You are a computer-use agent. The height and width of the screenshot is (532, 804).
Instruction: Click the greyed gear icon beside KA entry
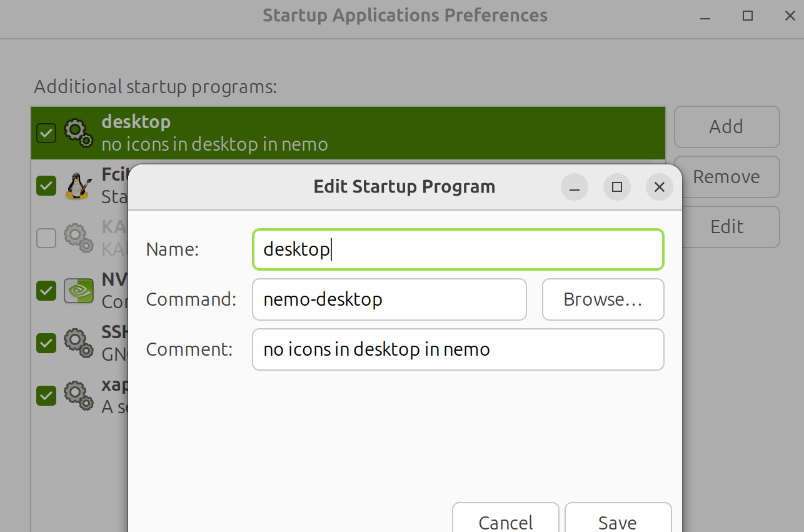[78, 238]
